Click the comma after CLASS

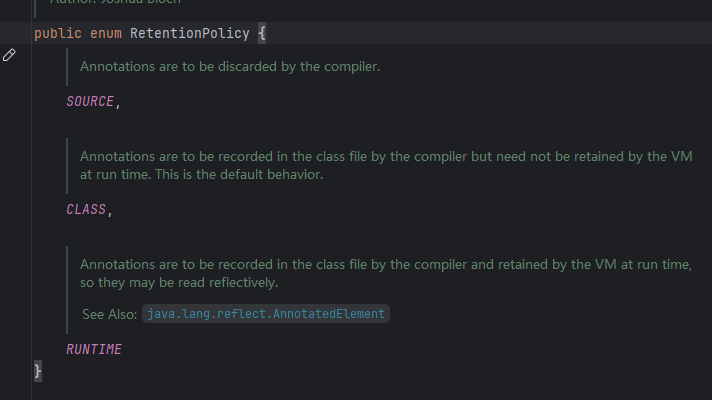point(110,212)
